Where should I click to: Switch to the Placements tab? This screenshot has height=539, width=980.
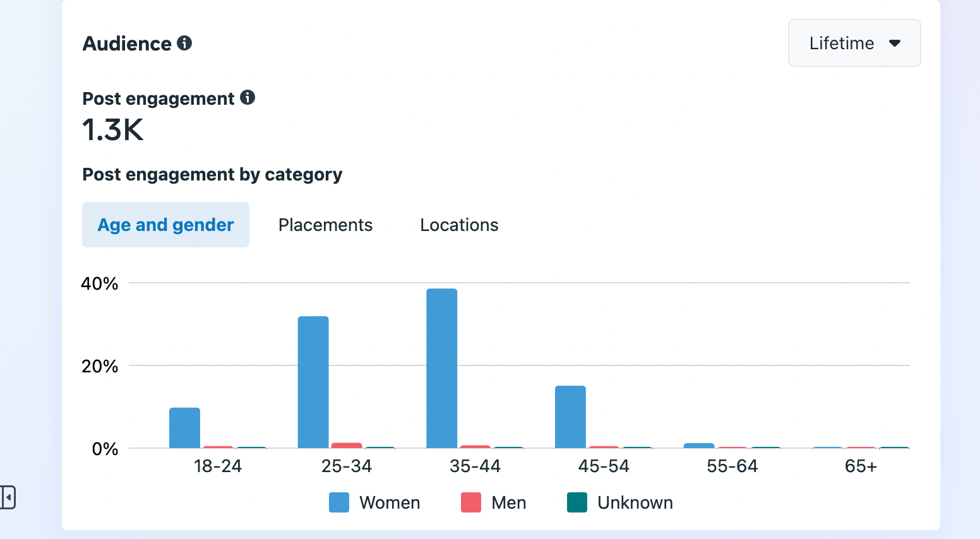[325, 225]
